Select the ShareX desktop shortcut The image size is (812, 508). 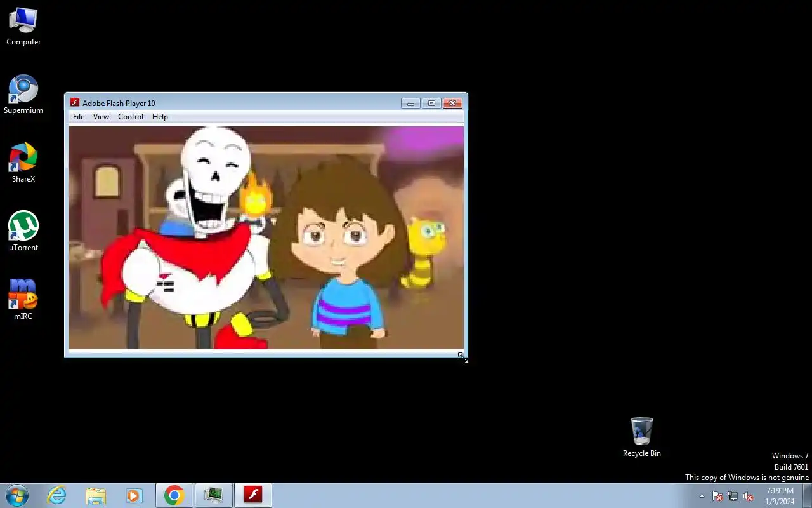pos(23,163)
